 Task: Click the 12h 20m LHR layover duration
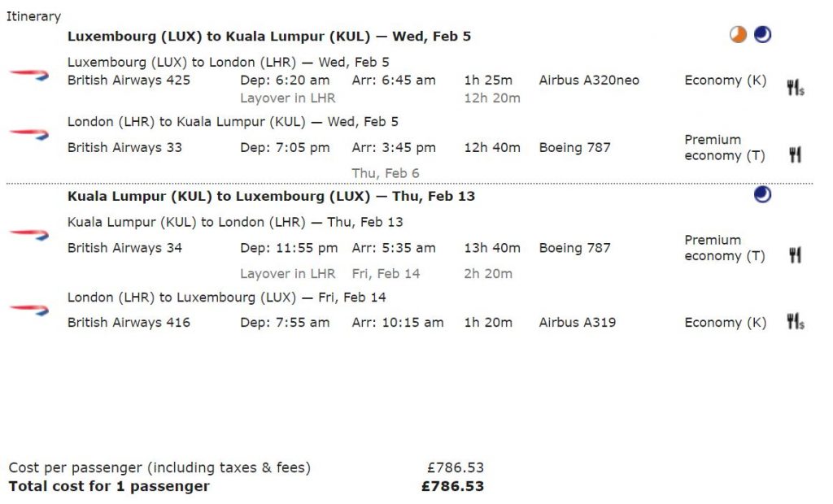tap(492, 98)
